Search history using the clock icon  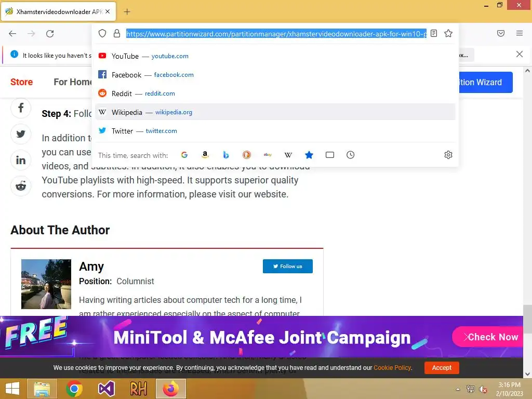coord(351,155)
